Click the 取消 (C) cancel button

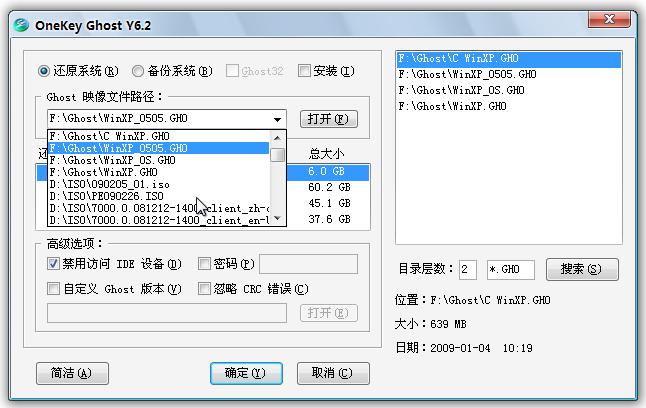(x=333, y=373)
